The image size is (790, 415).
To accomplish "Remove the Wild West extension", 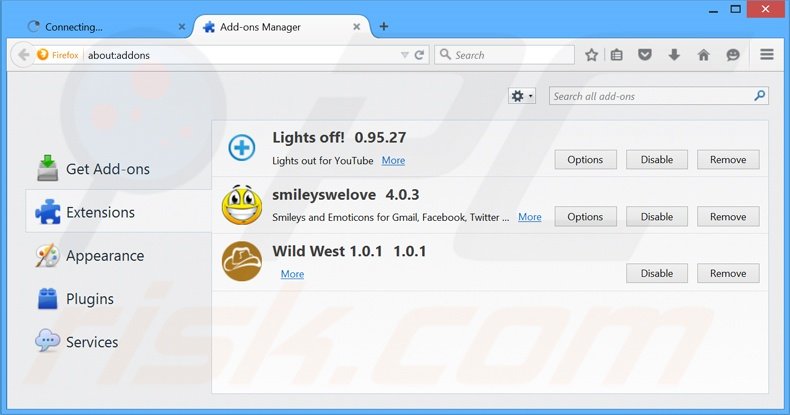I will tap(728, 273).
